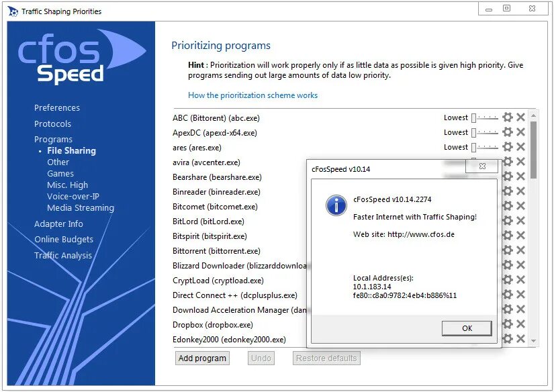Remove CryptLoad using the X icon
This screenshot has height=392, width=554.
(x=520, y=280)
